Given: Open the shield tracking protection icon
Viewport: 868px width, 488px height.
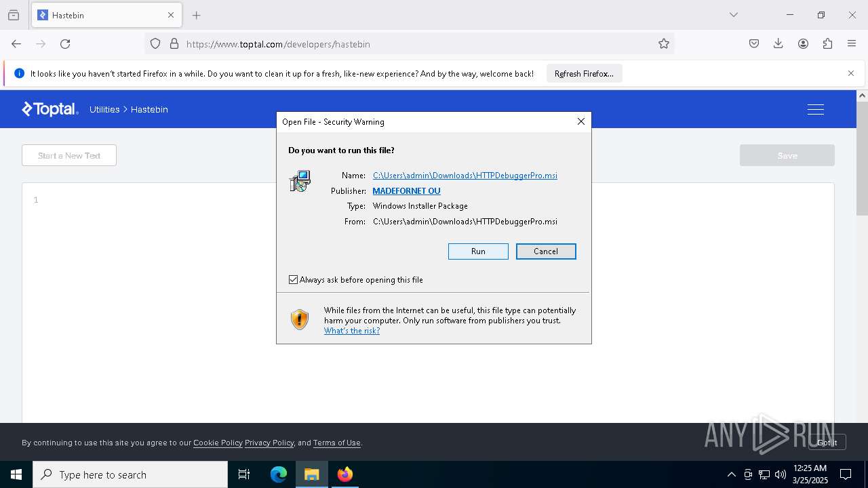Looking at the screenshot, I should pyautogui.click(x=155, y=44).
